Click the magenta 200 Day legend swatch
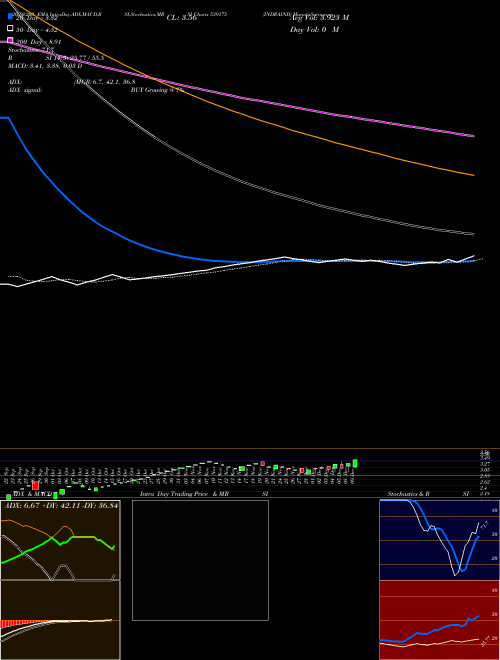Screen dimensions: 500x660 pos(10,40)
